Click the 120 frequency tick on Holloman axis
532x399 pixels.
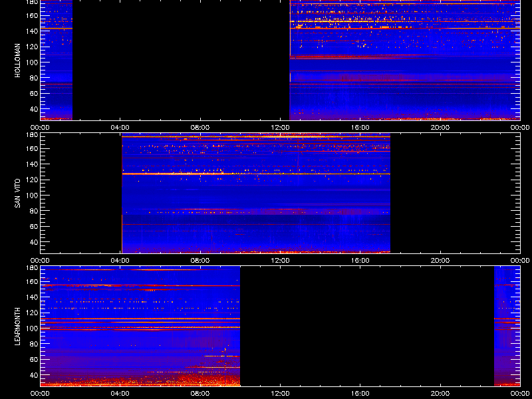[x=33, y=47]
